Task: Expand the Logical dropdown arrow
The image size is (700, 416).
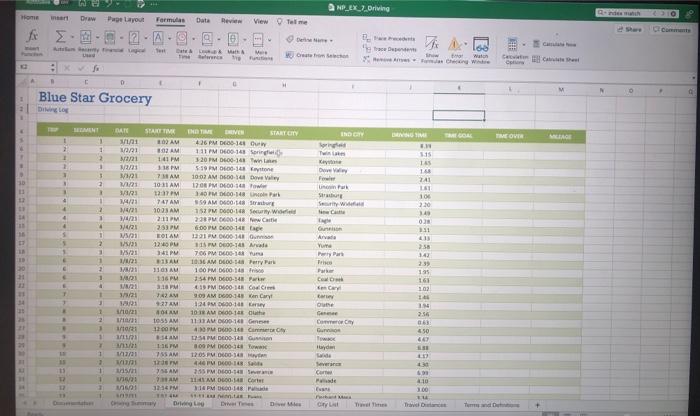Action: (146, 38)
